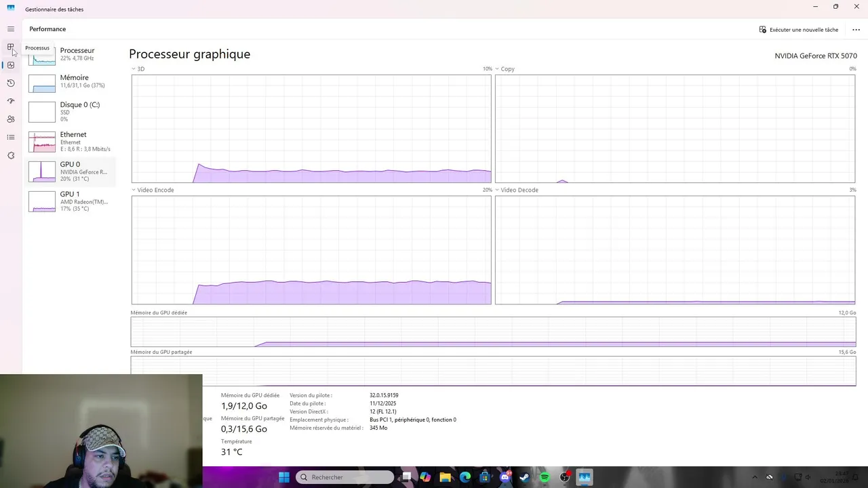Click the 12,0 Go graph maximum label
This screenshot has height=488, width=868.
(x=848, y=313)
